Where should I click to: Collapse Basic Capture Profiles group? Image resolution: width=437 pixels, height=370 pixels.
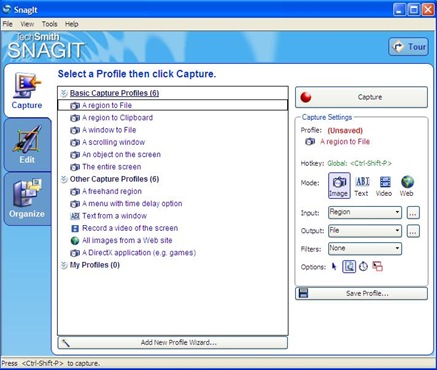click(x=64, y=93)
